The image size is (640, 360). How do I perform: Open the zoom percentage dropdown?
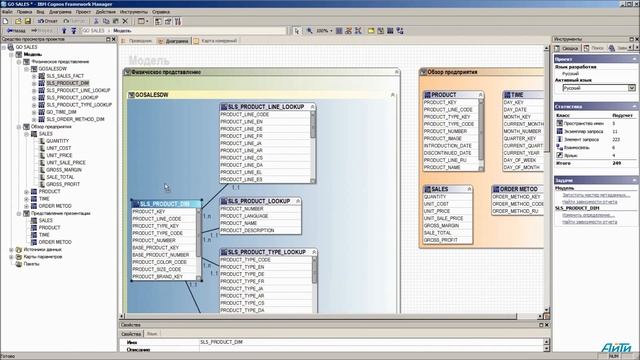click(331, 31)
